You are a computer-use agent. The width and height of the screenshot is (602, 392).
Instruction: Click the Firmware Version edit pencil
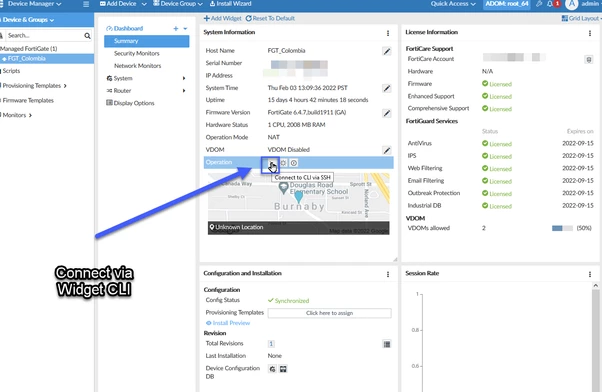[387, 113]
